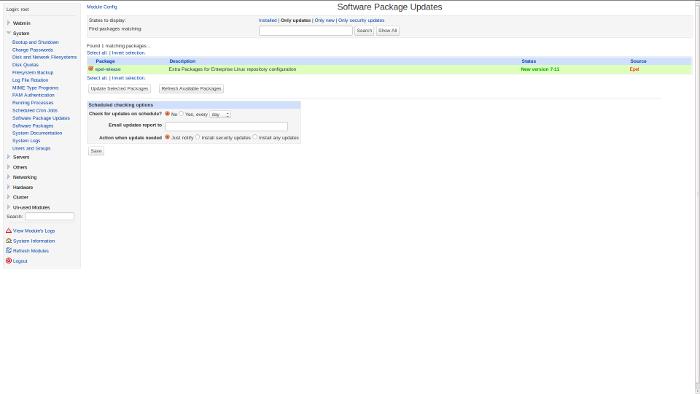
Task: Click Update Selected Packages button
Action: point(119,88)
